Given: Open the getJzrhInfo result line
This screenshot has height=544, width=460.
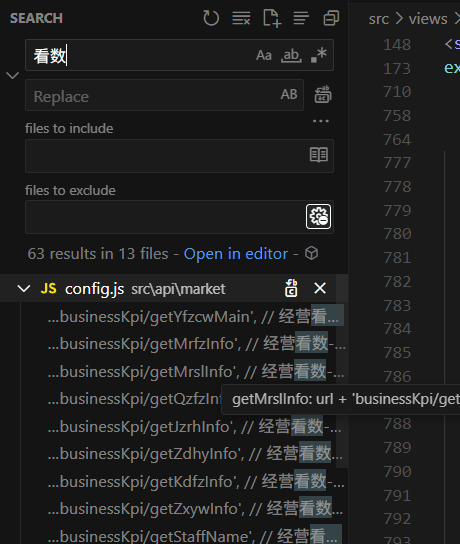Looking at the screenshot, I should (x=194, y=426).
